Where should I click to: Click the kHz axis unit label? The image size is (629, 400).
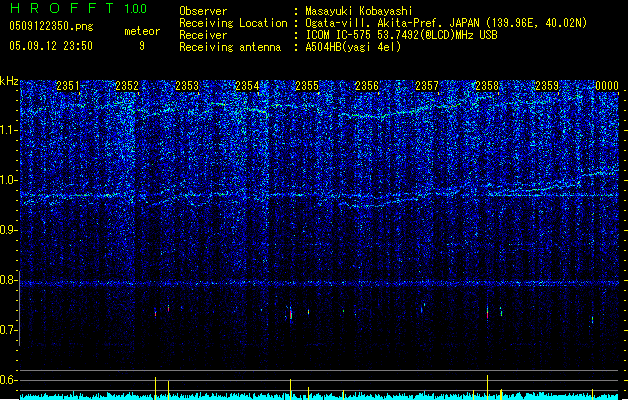point(9,81)
